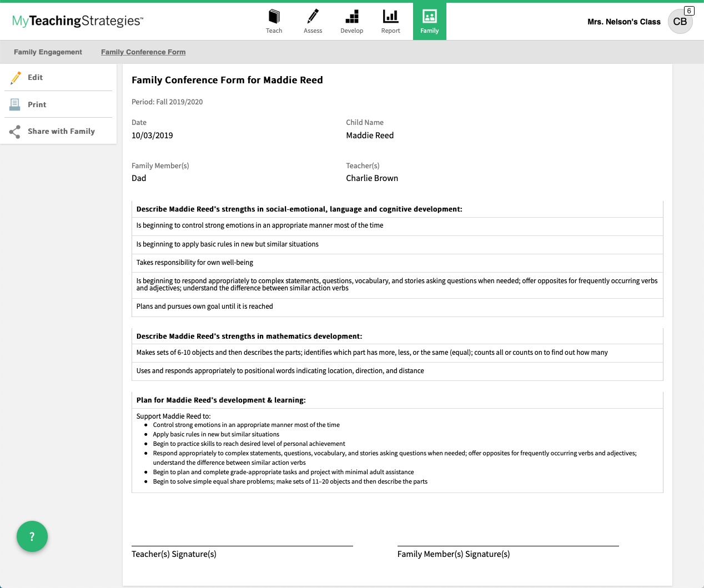
Task: Click the Teacher(s) Signature(s) line
Action: click(242, 545)
